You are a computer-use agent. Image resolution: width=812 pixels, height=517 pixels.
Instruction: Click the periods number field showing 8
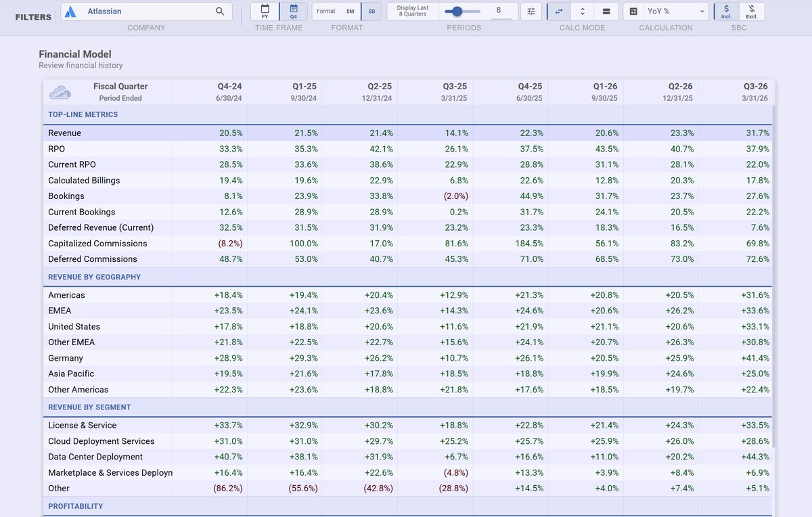pos(501,12)
